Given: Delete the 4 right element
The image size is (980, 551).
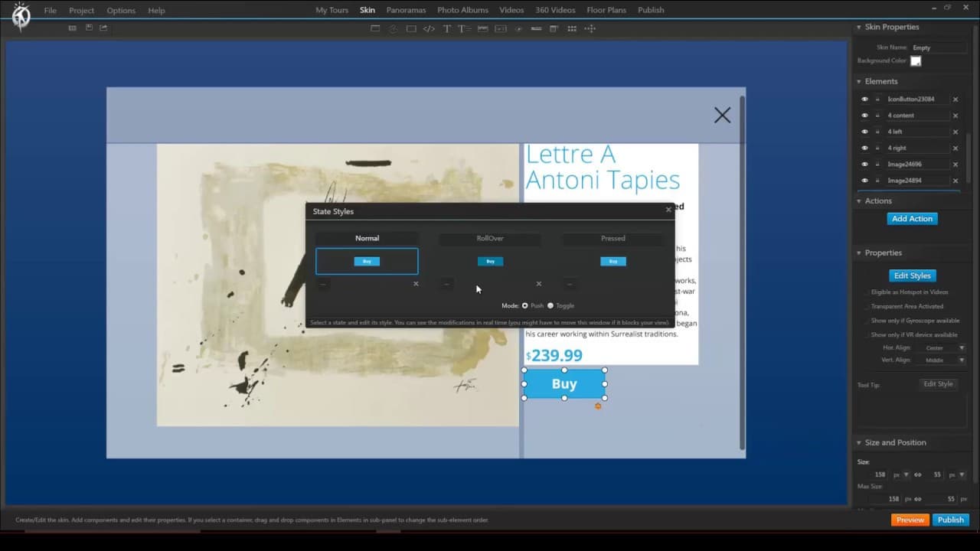Looking at the screenshot, I should pos(955,148).
